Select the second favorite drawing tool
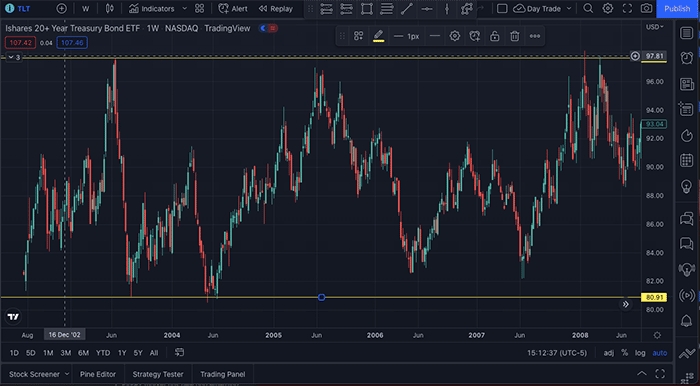Screen dimensions: 700x386 pos(346,8)
